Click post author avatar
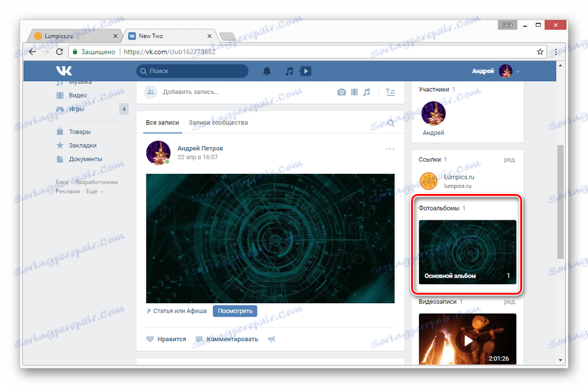Viewport: 588px width, 388px height. coord(158,153)
